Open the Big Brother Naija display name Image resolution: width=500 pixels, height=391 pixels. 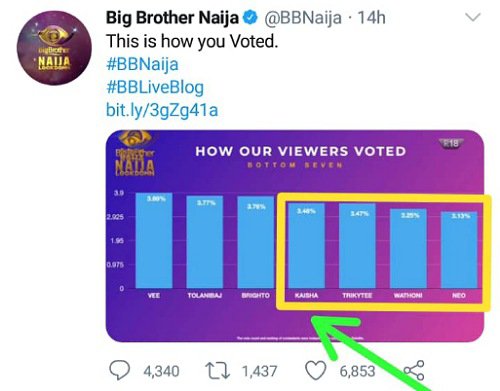[172, 18]
